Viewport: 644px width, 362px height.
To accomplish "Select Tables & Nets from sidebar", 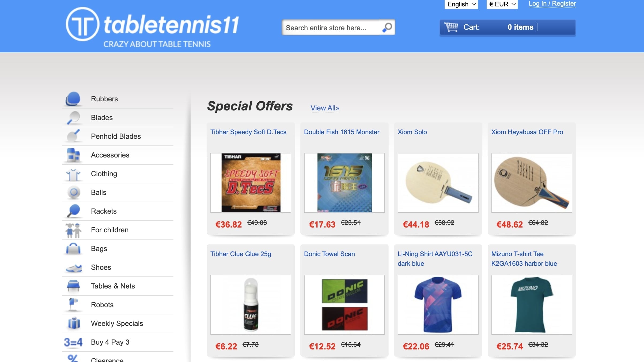I will (x=113, y=286).
